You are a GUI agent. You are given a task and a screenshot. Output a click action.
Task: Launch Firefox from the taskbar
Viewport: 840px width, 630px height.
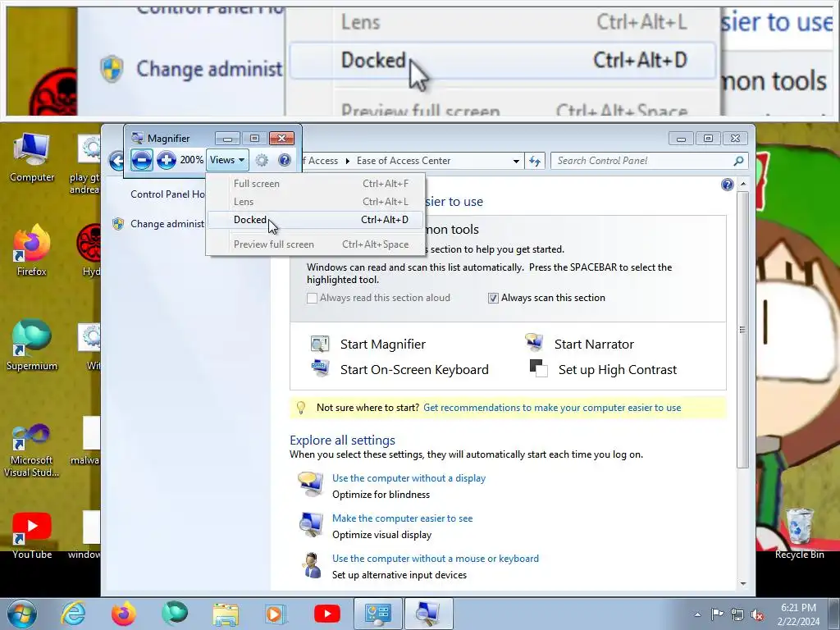[123, 614]
